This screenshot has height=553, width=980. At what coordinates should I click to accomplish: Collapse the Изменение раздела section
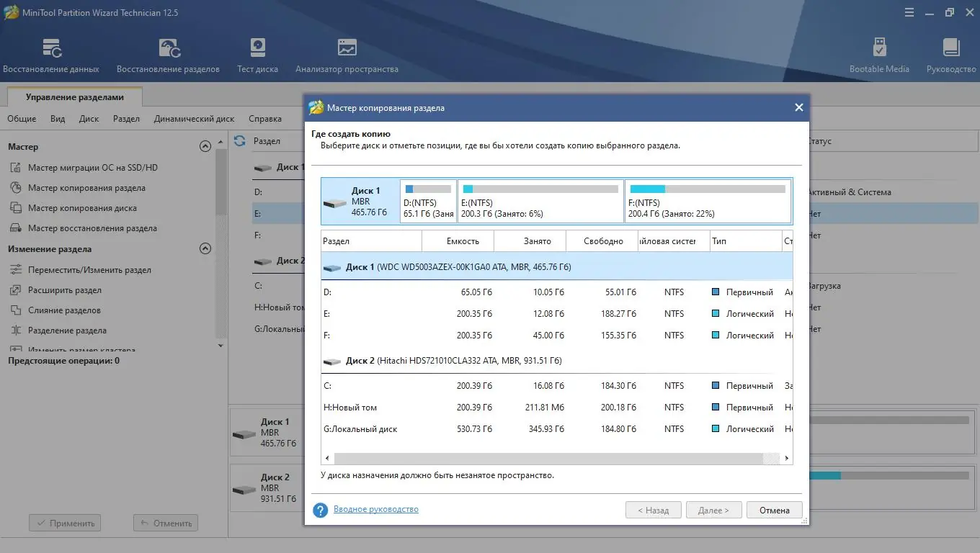[205, 249]
